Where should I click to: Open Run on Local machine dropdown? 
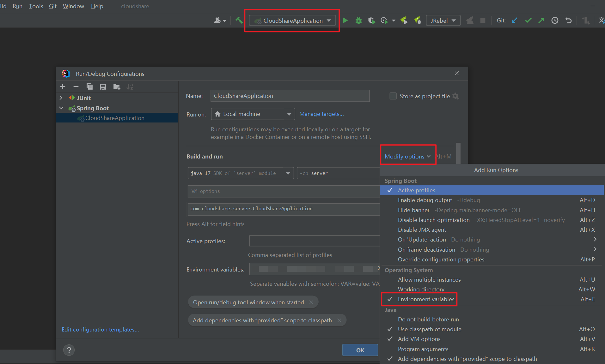pos(253,114)
